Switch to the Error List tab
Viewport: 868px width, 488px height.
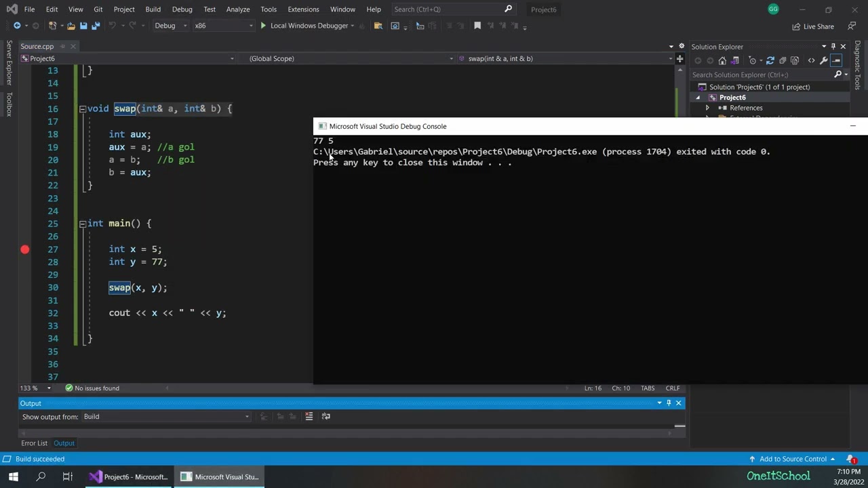coord(34,443)
